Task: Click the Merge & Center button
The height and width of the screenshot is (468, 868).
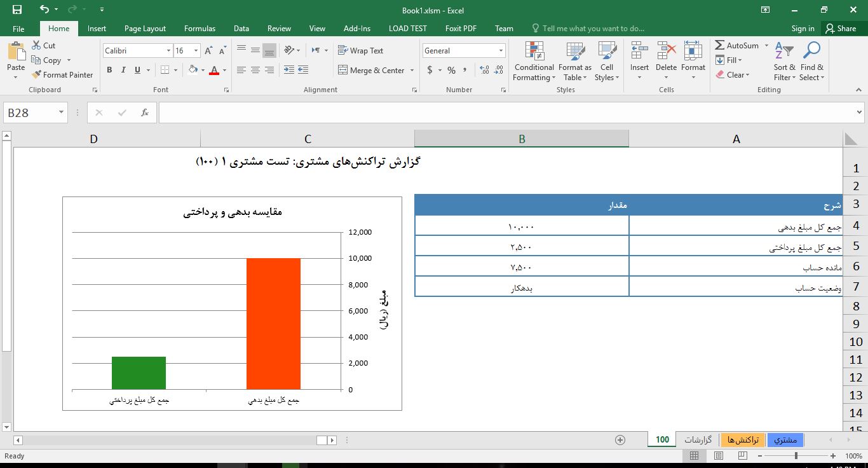Action: tap(371, 71)
